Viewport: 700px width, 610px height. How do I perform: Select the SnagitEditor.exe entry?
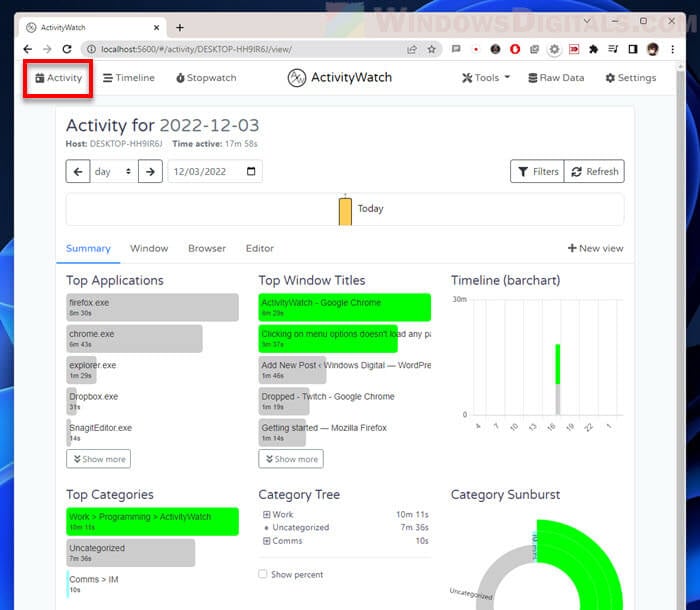(x=100, y=432)
